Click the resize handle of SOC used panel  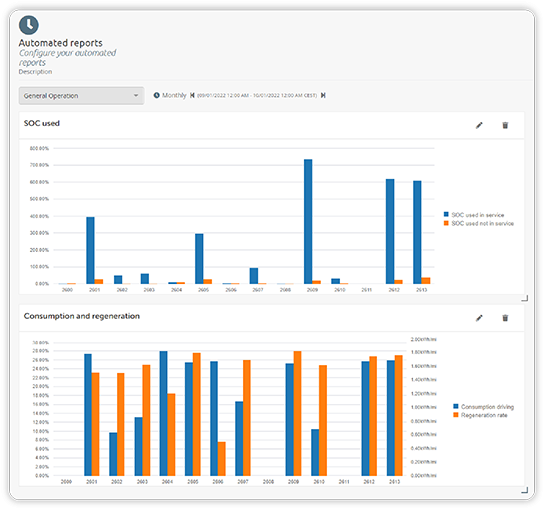tap(525, 298)
